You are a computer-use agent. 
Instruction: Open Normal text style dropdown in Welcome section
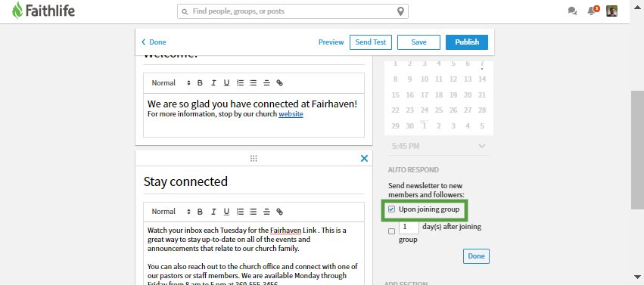click(x=171, y=83)
